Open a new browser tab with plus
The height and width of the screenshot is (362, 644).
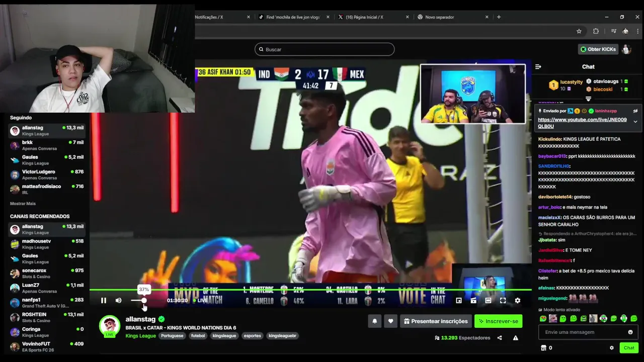click(x=499, y=17)
